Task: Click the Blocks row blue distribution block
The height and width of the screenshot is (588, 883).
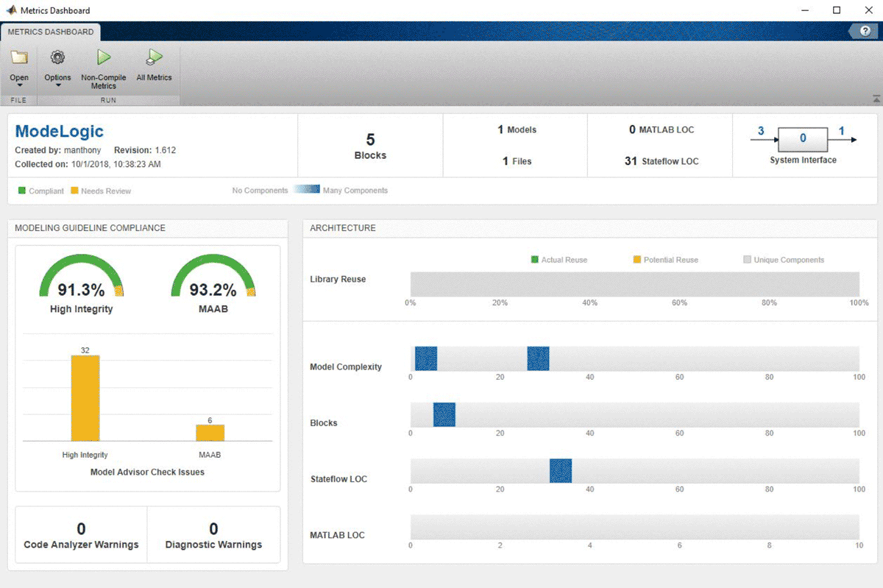Action: 444,415
